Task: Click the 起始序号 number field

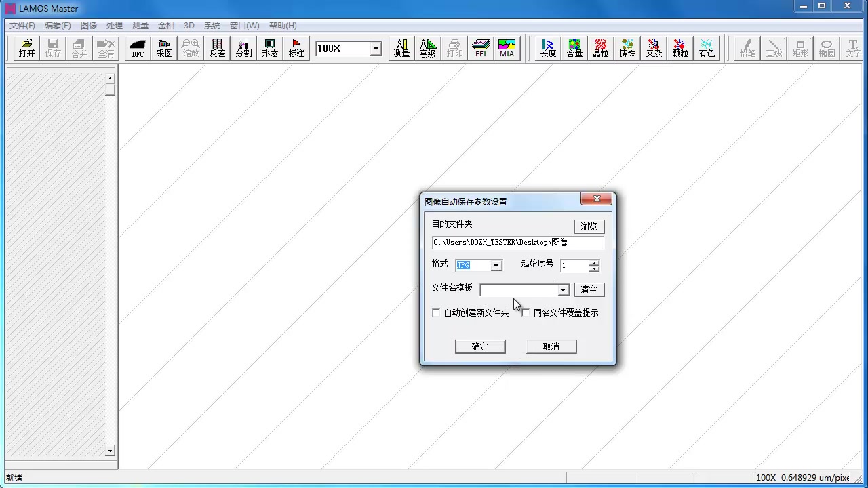Action: [574, 265]
